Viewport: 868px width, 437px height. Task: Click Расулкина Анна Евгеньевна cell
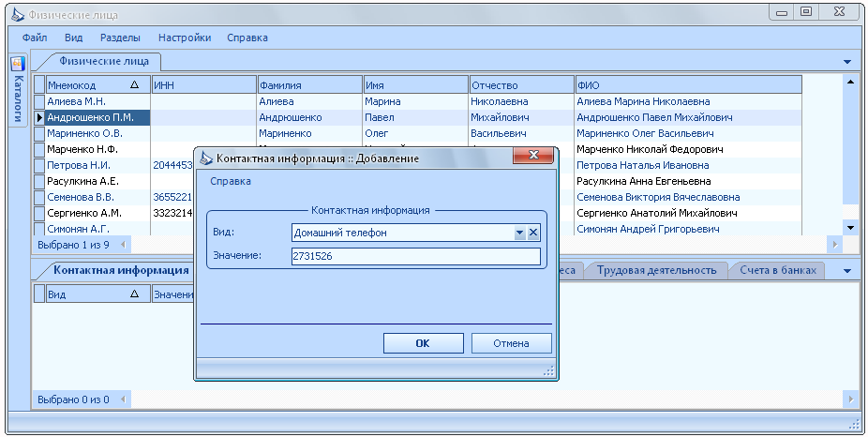point(689,181)
